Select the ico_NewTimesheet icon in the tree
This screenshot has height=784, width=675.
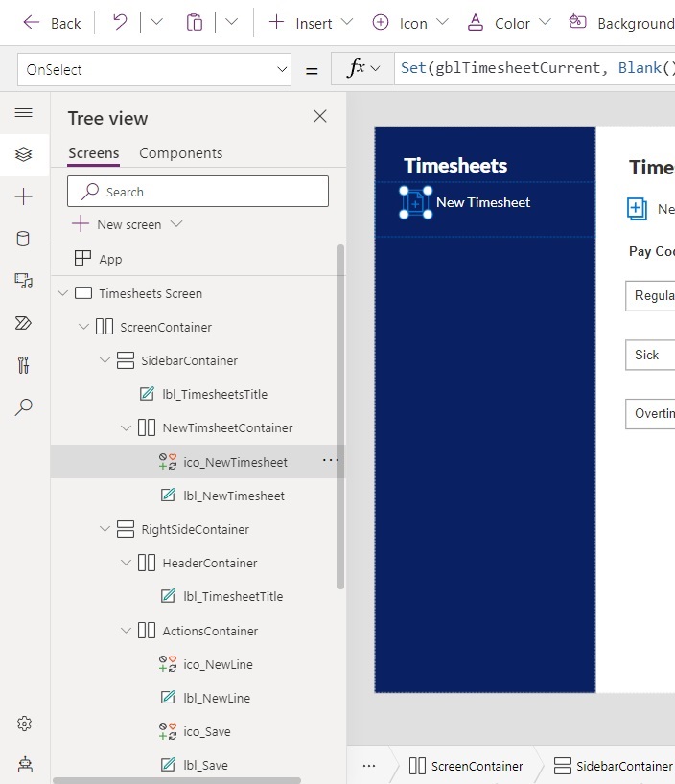[x=236, y=461]
